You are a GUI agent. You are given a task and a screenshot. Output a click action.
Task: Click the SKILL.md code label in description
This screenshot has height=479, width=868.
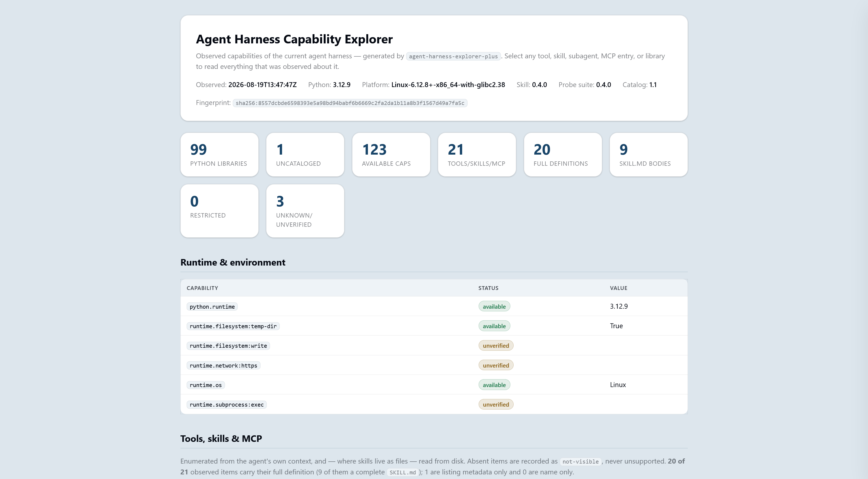pyautogui.click(x=403, y=472)
